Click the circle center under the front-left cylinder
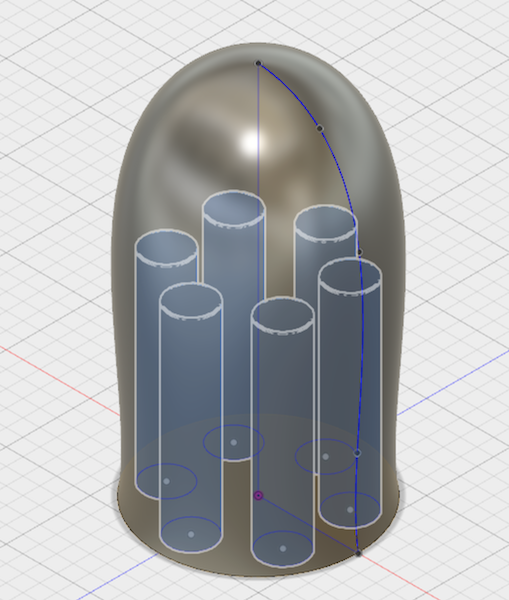Screen dimensions: 509x600 pyautogui.click(x=191, y=535)
